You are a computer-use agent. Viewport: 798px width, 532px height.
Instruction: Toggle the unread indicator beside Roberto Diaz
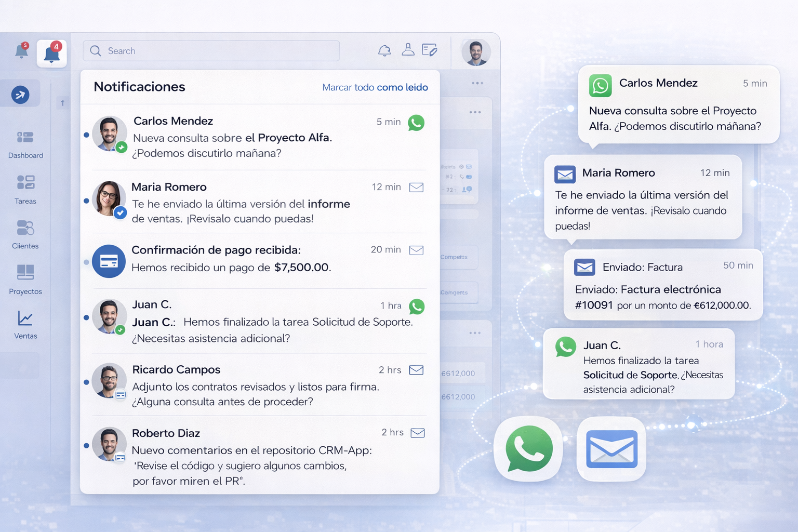tap(86, 445)
